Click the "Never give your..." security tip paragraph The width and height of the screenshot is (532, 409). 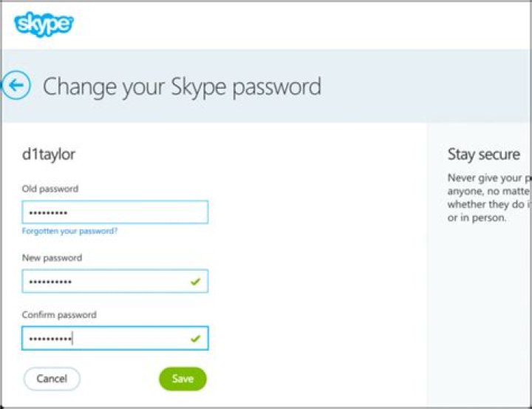(488, 198)
